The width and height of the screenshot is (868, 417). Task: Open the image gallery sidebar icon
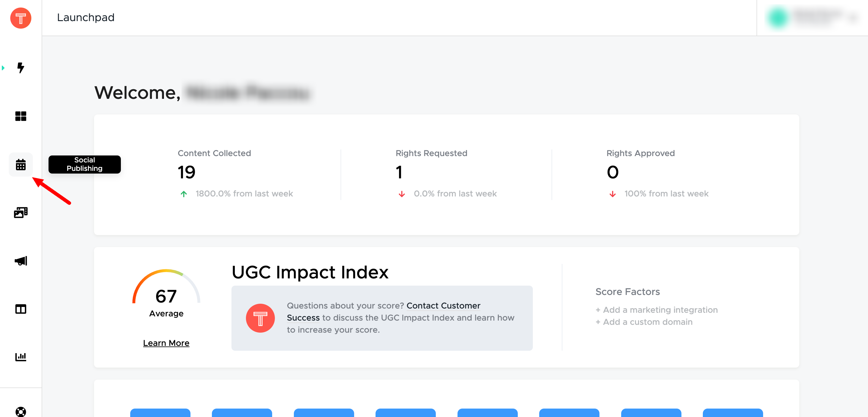20,212
